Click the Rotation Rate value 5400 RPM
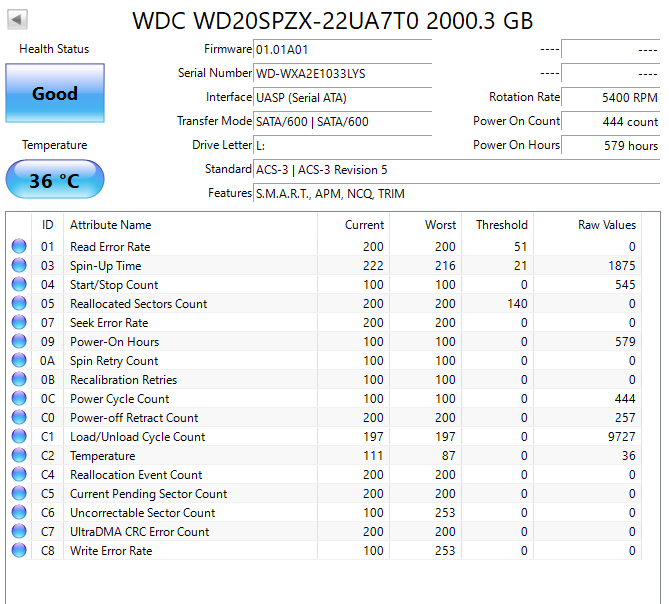This screenshot has height=604, width=669. pyautogui.click(x=611, y=98)
